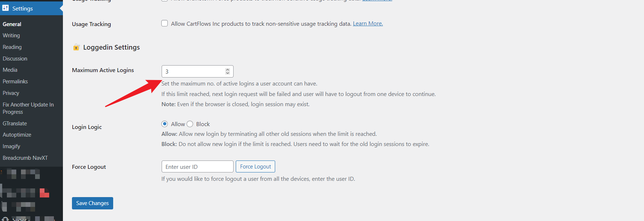The image size is (644, 221).
Task: Switch to Permalinks settings
Action: pos(15,81)
